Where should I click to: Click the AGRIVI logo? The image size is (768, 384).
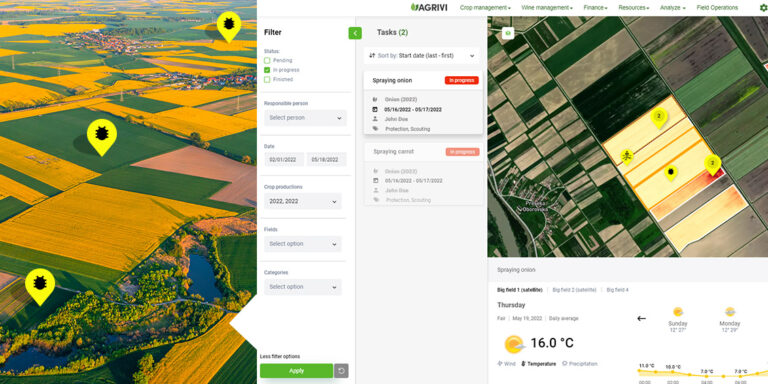[x=429, y=7]
